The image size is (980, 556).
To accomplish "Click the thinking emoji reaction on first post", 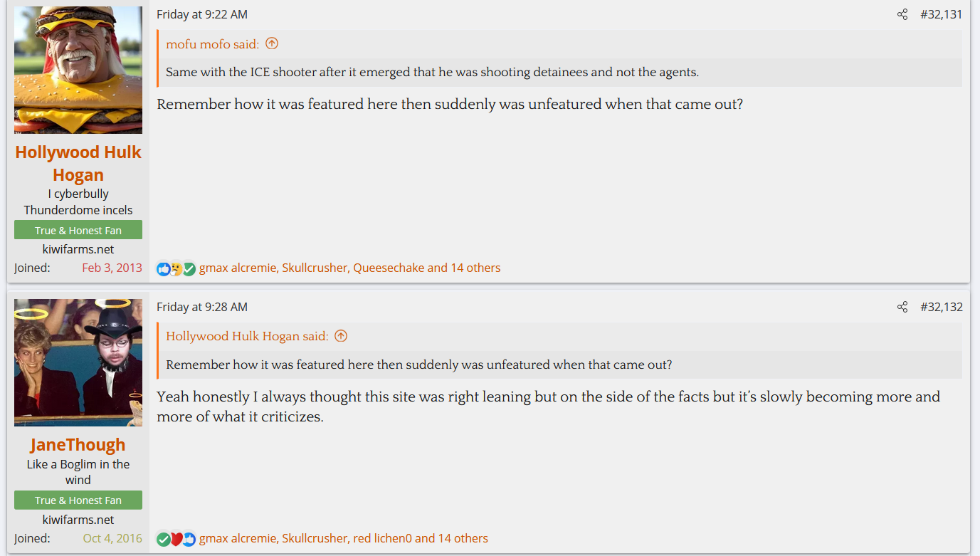I will pos(176,269).
